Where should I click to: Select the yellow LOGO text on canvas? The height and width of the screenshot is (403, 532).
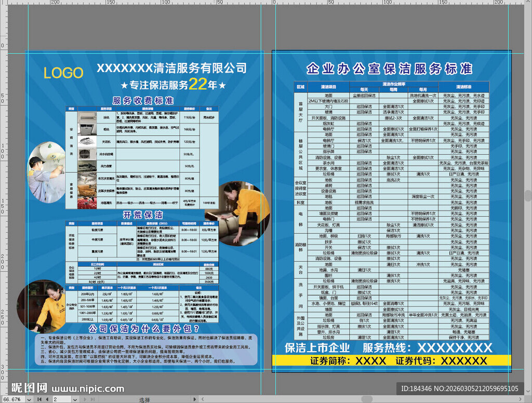click(63, 73)
